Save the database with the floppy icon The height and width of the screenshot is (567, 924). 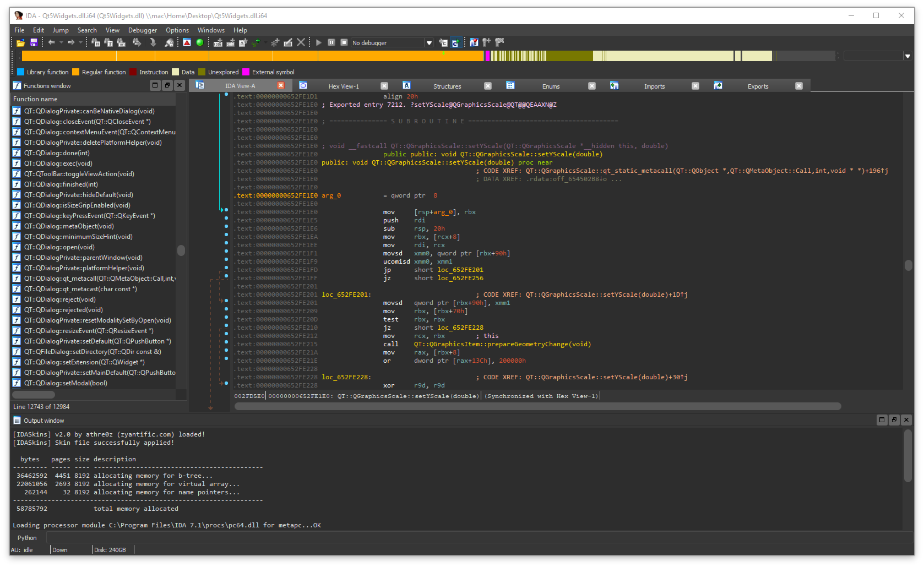tap(34, 42)
